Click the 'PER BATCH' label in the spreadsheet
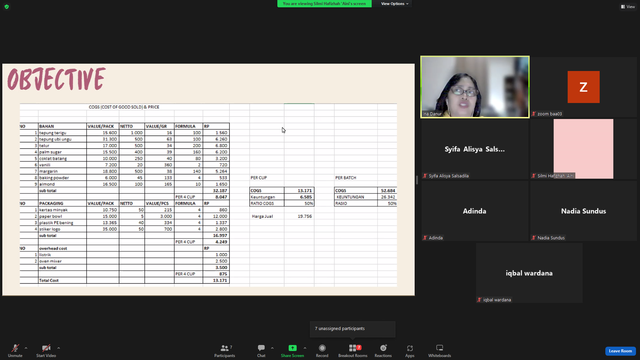 (345, 178)
